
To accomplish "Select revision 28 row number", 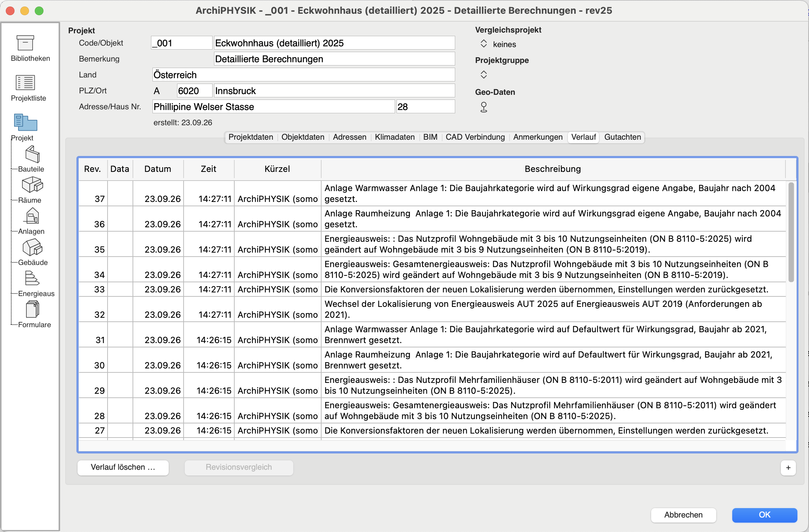I will [x=100, y=416].
